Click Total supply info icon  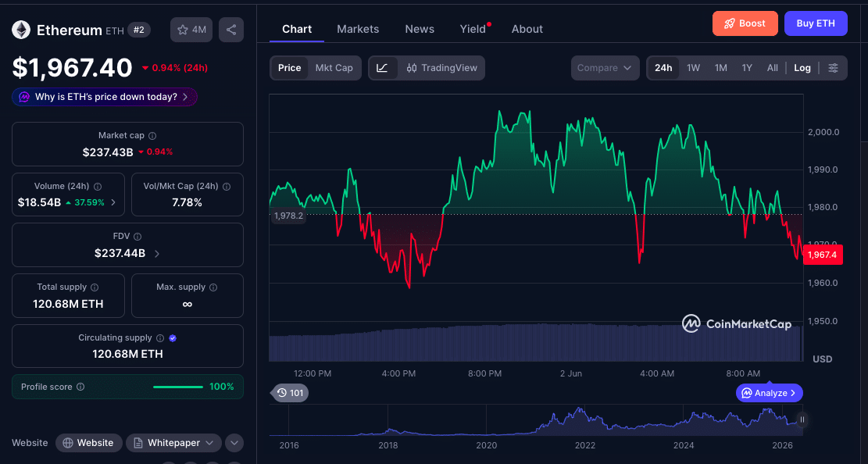pos(95,287)
